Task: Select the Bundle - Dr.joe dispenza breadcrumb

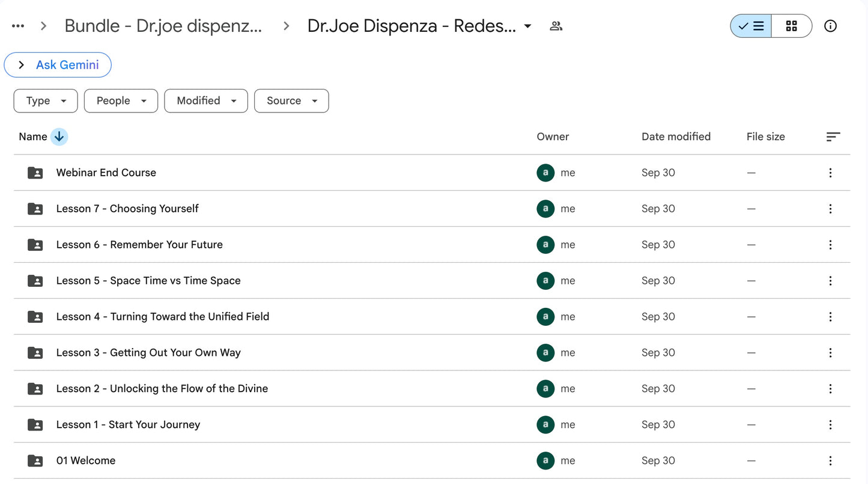Action: (x=163, y=25)
